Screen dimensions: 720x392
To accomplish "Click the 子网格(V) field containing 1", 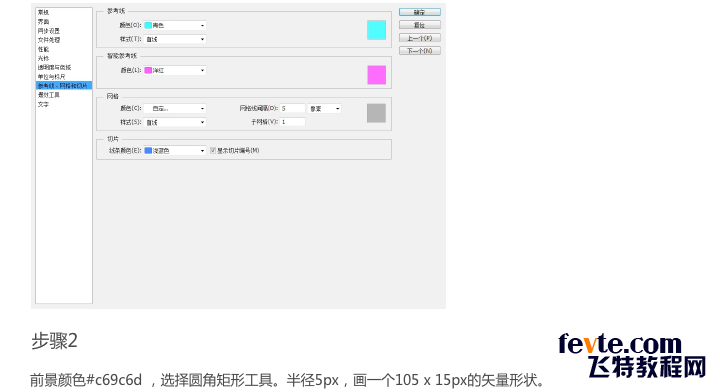I will click(293, 122).
